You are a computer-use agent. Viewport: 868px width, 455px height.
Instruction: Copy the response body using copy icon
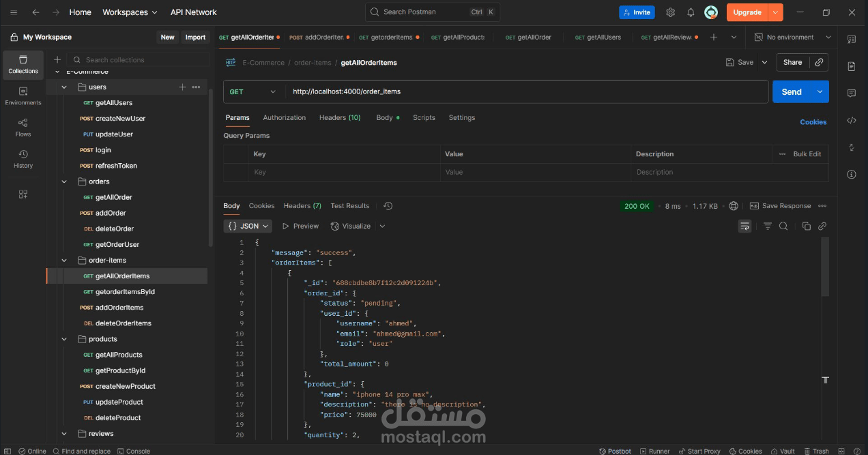click(x=806, y=226)
